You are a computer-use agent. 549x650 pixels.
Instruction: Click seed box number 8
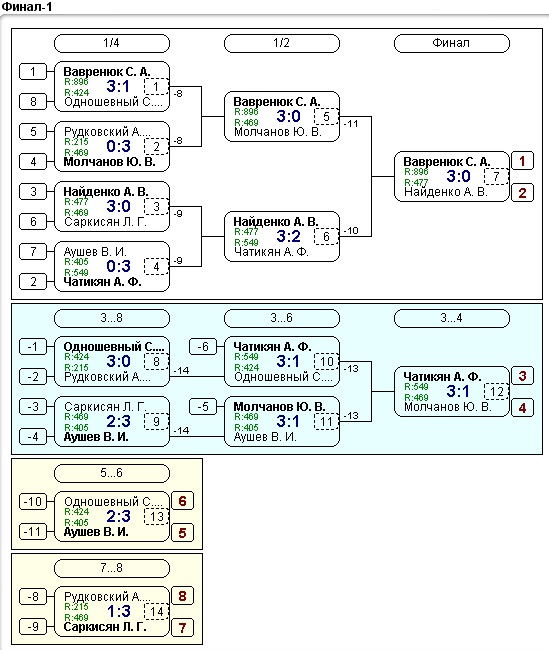[33, 102]
